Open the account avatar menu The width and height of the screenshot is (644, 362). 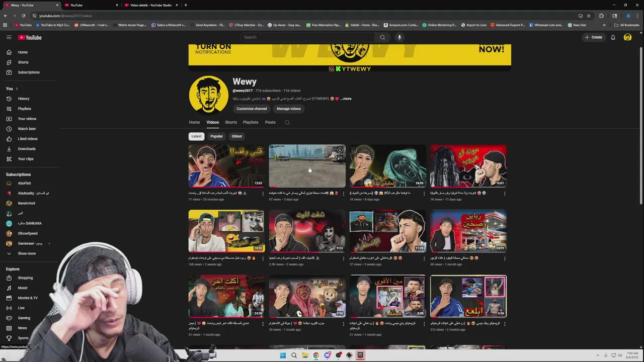pos(627,37)
